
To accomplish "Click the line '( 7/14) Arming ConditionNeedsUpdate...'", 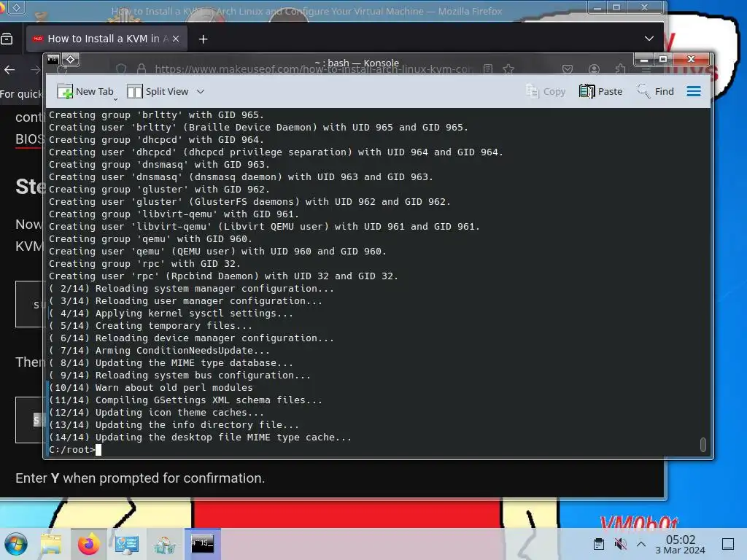I will (159, 351).
